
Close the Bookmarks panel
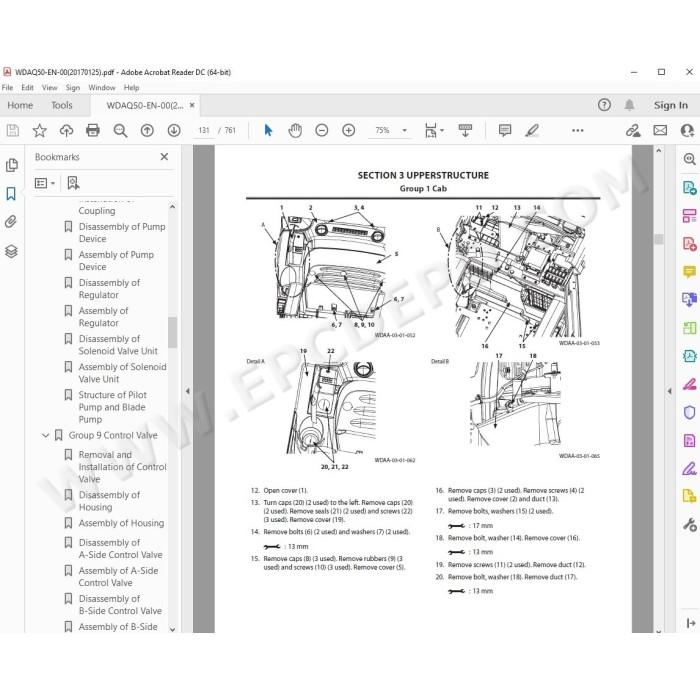point(164,157)
